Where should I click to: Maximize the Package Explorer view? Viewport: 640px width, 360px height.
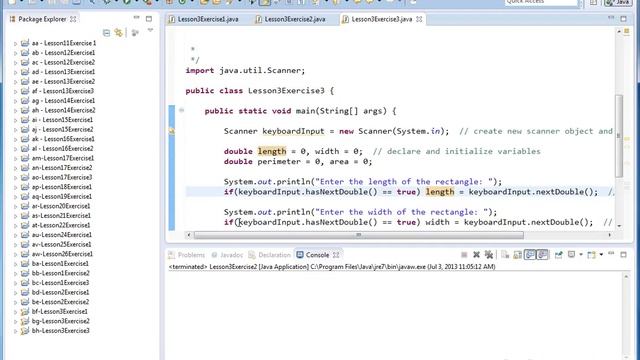click(x=149, y=19)
